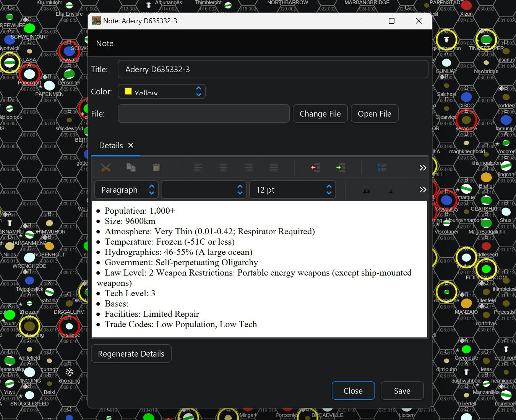
Task: Click the Copy icon in editor toolbar
Action: pos(131,167)
